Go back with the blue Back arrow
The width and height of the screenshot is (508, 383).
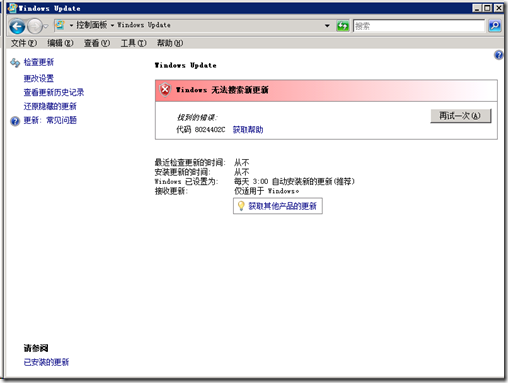pos(17,26)
